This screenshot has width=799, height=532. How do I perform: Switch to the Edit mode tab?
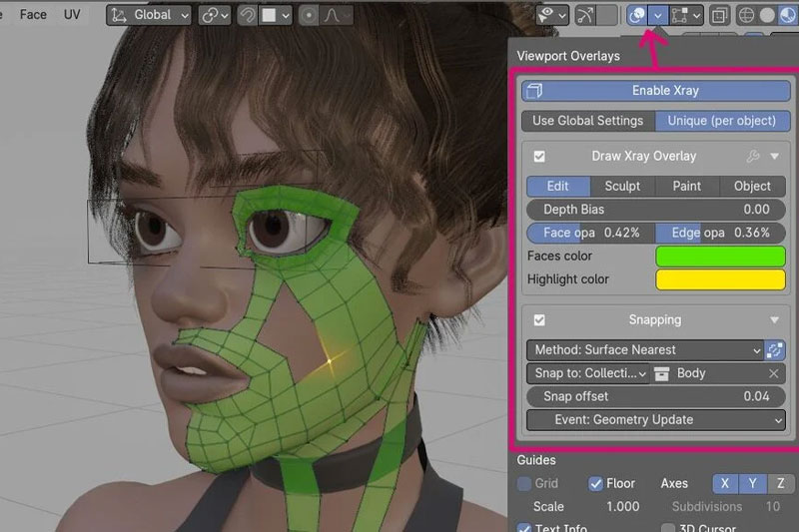click(558, 187)
